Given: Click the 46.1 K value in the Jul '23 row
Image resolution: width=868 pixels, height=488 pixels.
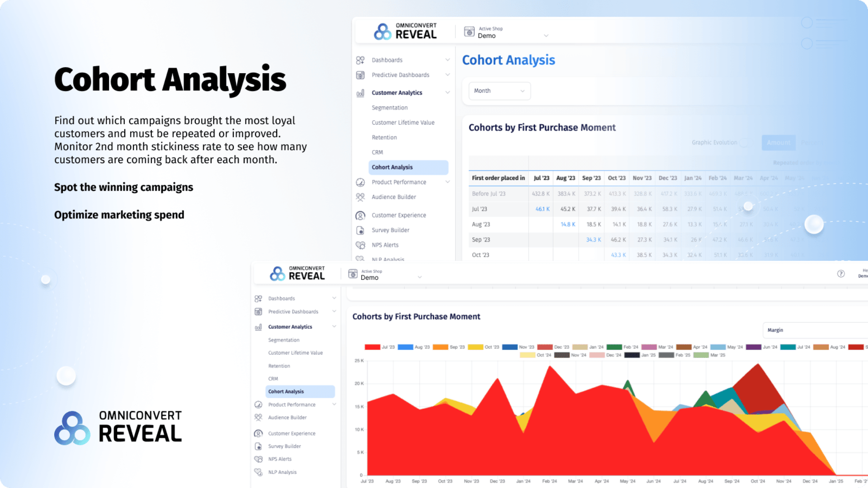Looking at the screenshot, I should pos(542,209).
